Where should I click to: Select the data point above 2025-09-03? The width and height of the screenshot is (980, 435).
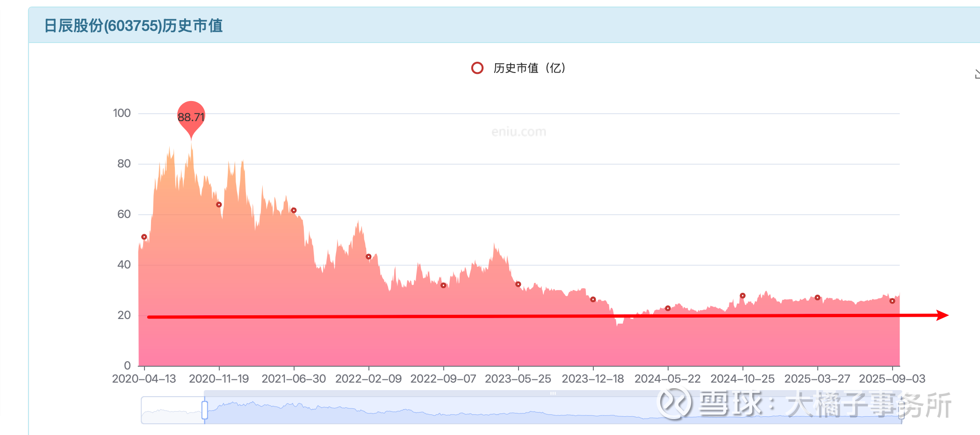892,301
